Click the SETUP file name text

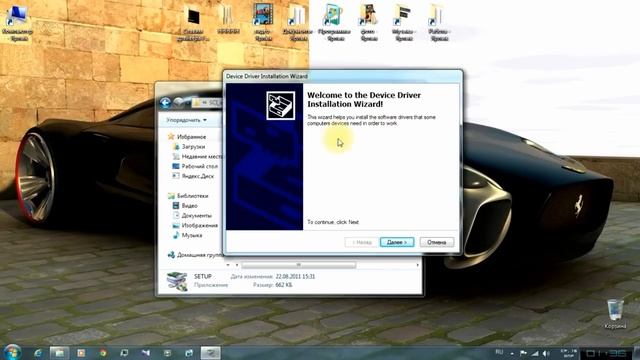tap(202, 276)
